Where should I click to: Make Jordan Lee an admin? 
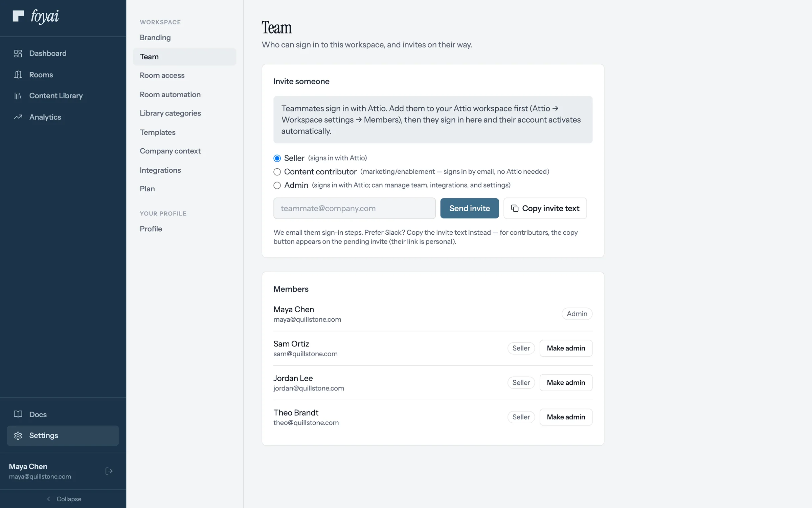point(566,383)
